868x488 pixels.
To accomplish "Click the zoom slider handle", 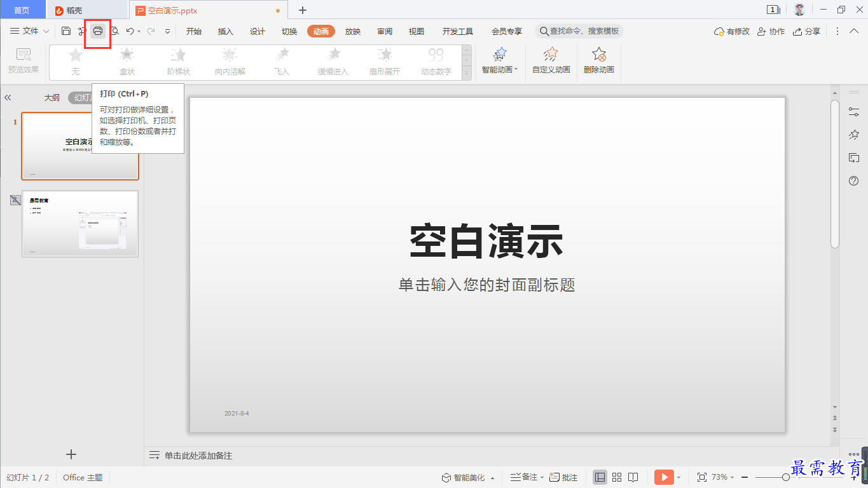I will [x=786, y=477].
